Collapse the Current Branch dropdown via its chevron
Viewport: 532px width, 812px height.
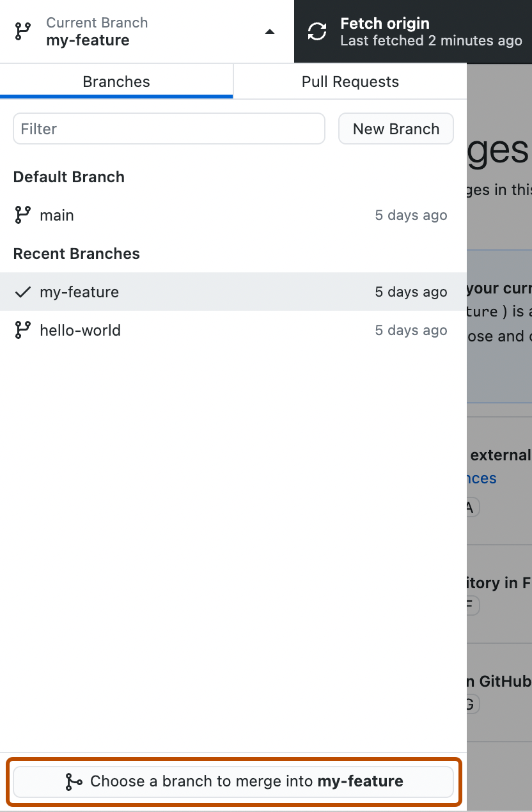point(269,31)
